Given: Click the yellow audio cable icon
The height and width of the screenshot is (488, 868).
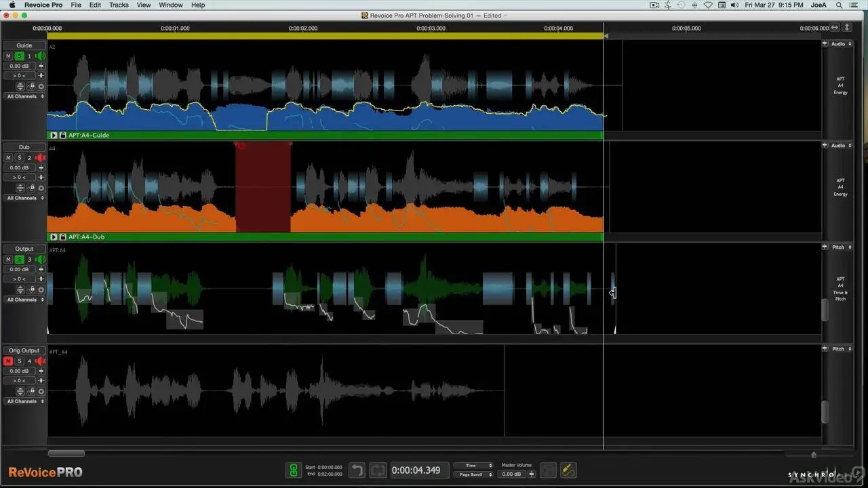Looking at the screenshot, I should point(568,470).
